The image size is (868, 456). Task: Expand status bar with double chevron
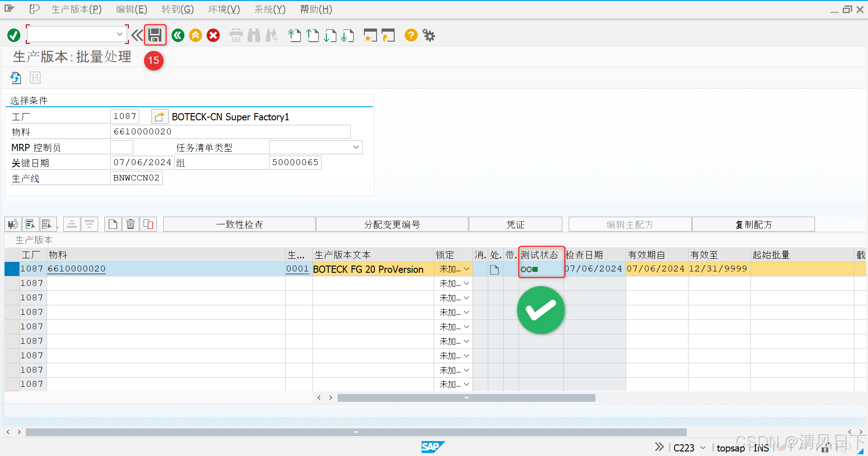click(660, 447)
